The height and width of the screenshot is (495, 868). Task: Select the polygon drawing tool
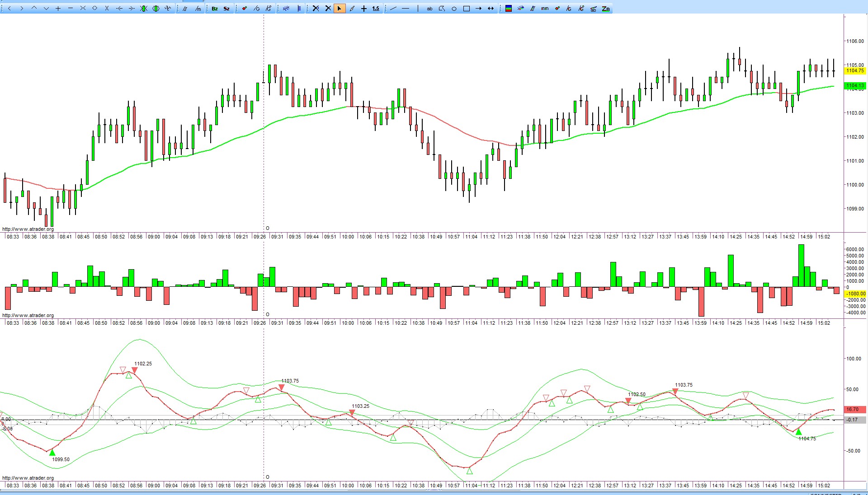tap(442, 9)
